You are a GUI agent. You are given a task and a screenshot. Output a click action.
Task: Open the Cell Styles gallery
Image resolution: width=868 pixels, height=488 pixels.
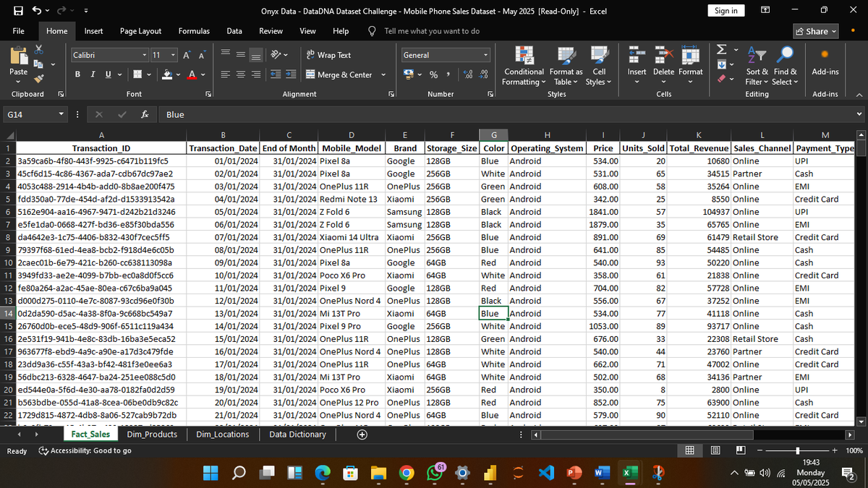(x=599, y=65)
